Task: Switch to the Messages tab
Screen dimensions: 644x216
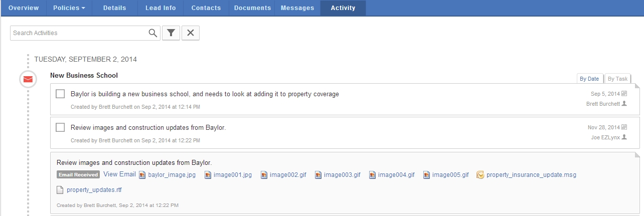Action: (x=297, y=8)
